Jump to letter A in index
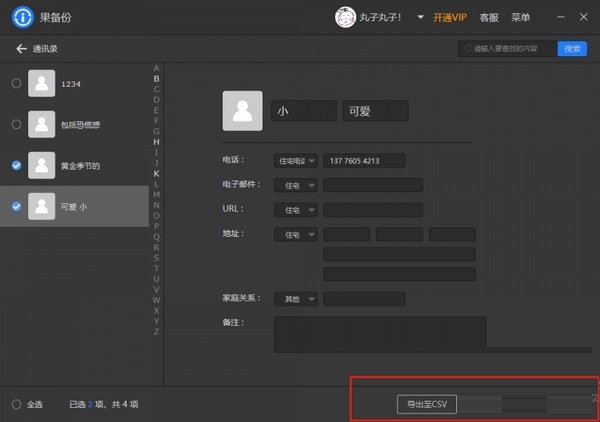Viewport: 600px width, 422px height. (156, 68)
